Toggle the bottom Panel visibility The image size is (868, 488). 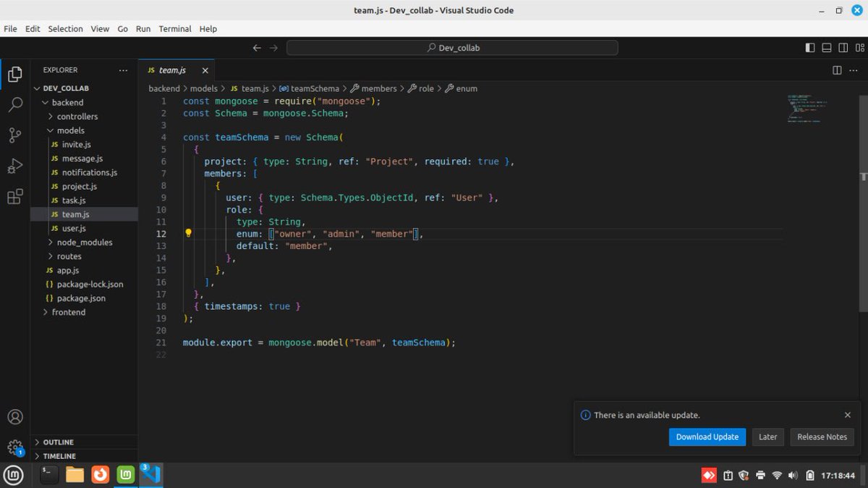(x=826, y=48)
